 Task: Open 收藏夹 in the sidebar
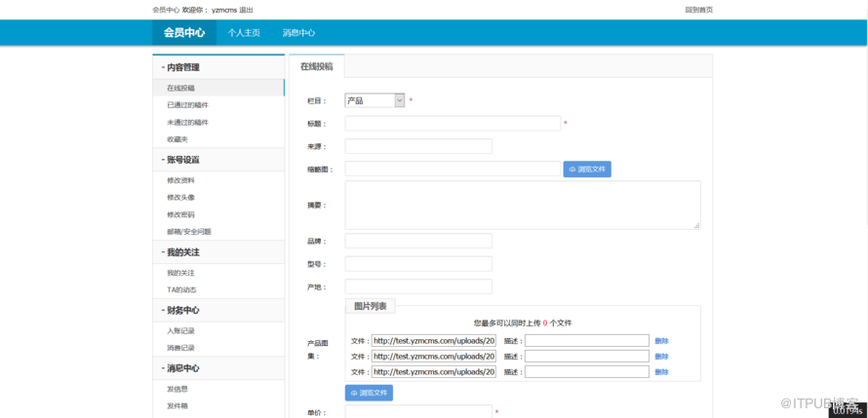point(178,138)
